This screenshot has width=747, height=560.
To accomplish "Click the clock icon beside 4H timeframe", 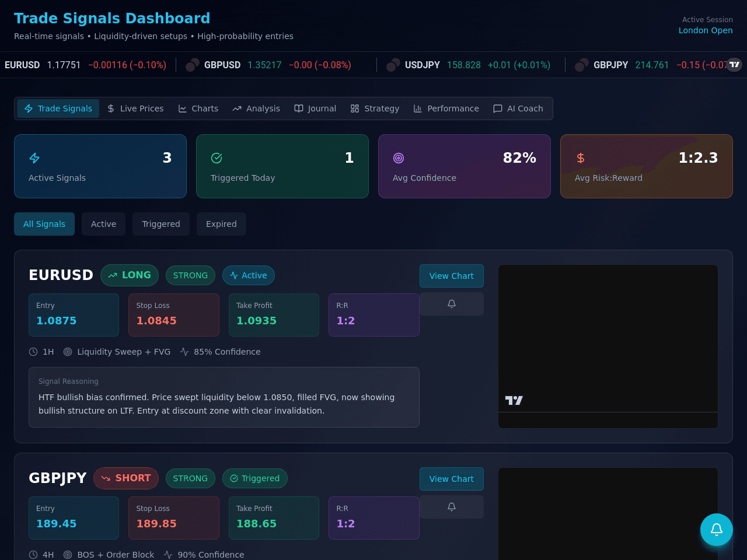I will point(33,555).
